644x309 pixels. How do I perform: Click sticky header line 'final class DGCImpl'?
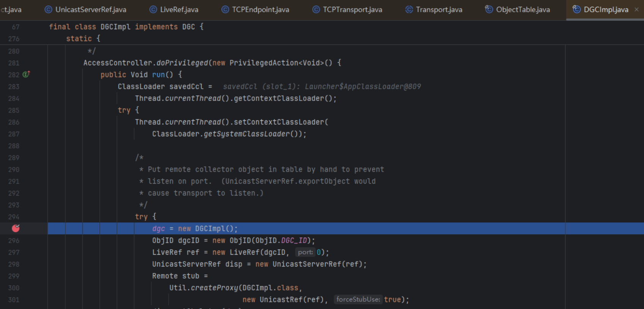(x=126, y=27)
